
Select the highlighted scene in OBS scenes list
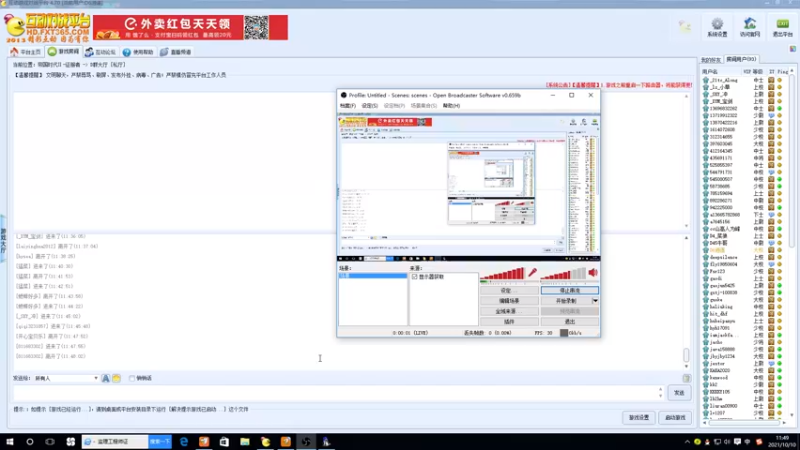[x=372, y=276]
